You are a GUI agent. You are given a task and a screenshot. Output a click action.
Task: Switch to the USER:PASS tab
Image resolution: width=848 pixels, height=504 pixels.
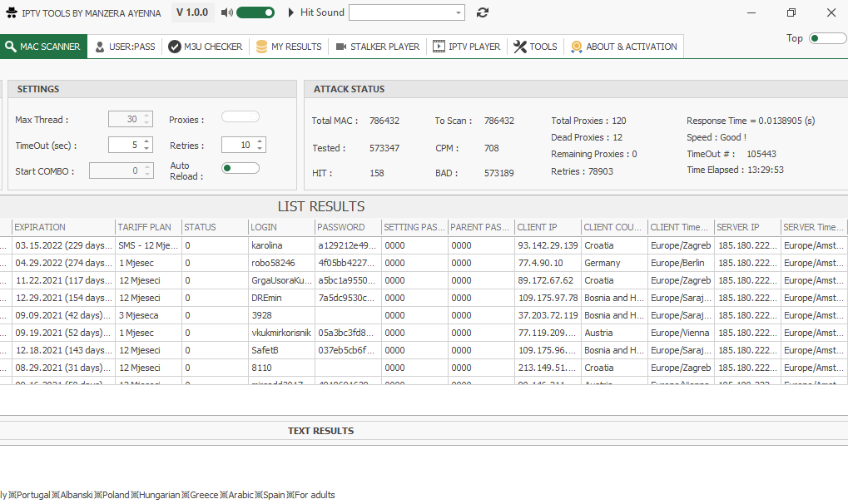tap(125, 47)
